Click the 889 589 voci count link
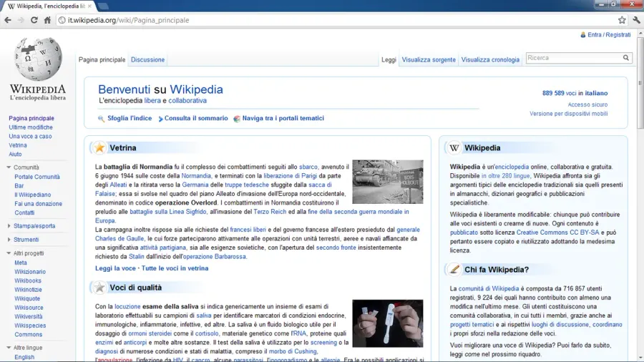 tap(559, 93)
